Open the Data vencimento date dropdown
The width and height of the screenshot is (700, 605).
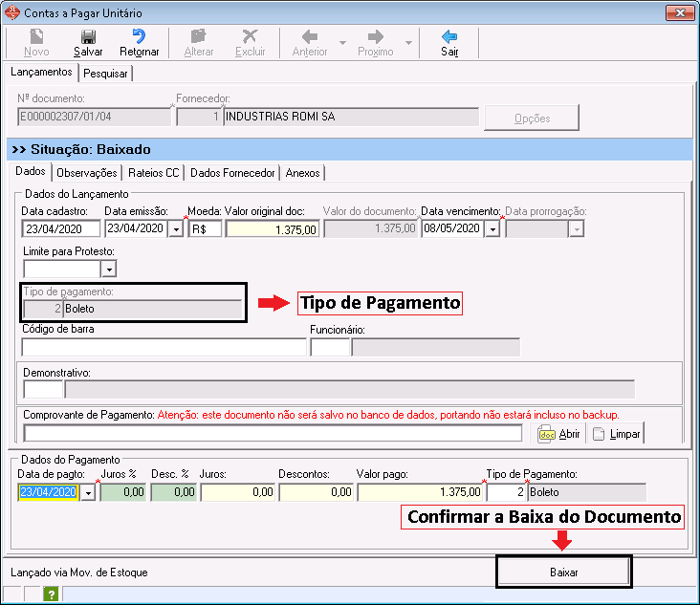492,228
